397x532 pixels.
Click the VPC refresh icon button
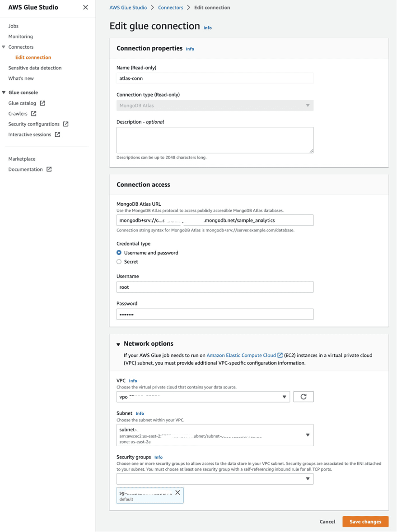tap(303, 397)
